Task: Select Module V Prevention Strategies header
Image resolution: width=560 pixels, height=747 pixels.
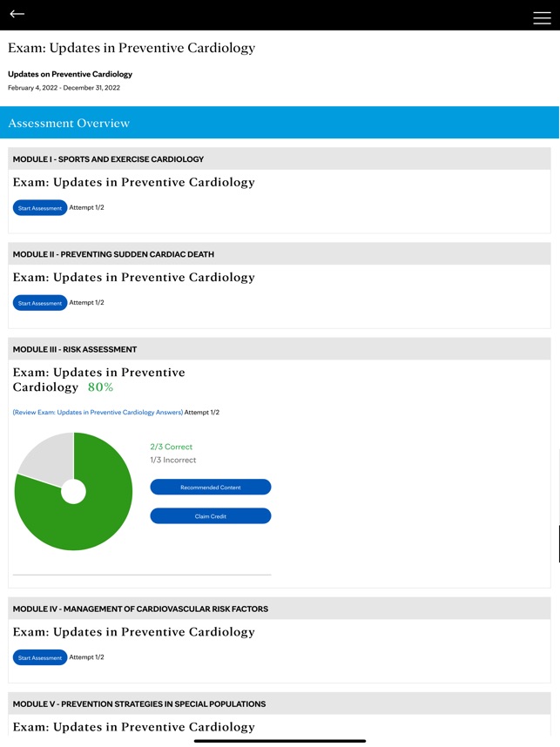Action: 137,703
